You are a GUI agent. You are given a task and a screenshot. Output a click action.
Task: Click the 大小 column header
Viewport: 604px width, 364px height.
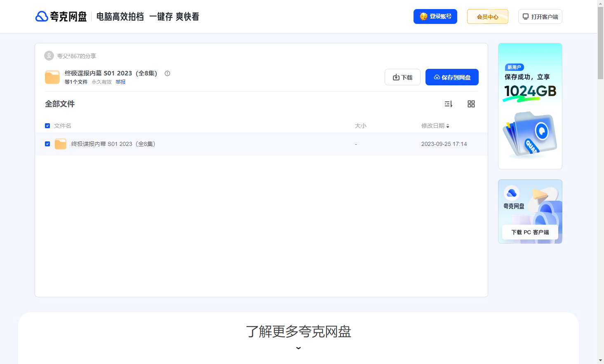pyautogui.click(x=361, y=126)
